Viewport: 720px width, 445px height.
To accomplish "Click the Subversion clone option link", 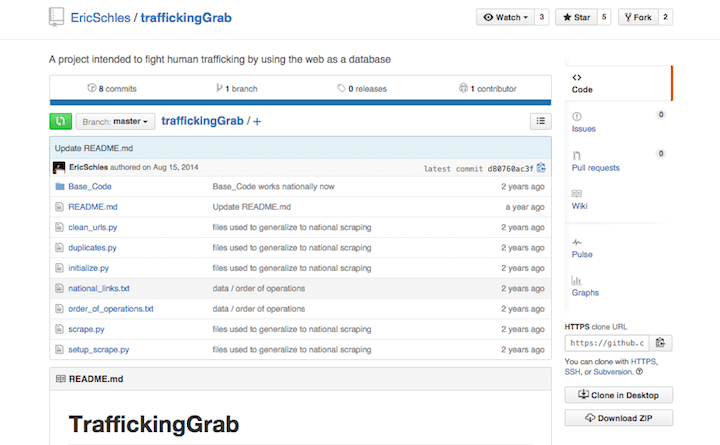I will pyautogui.click(x=613, y=372).
